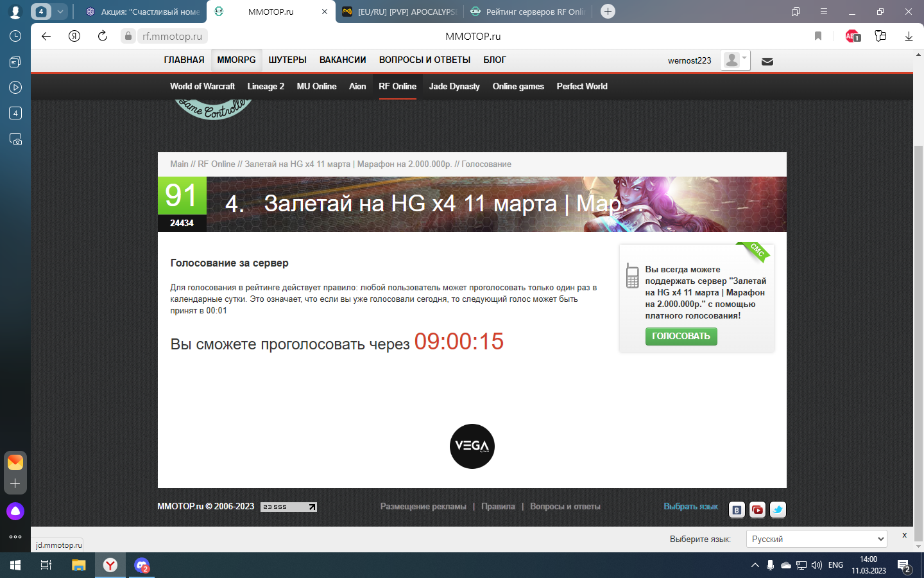Open the sidebar open tabs counter icon

[15, 113]
